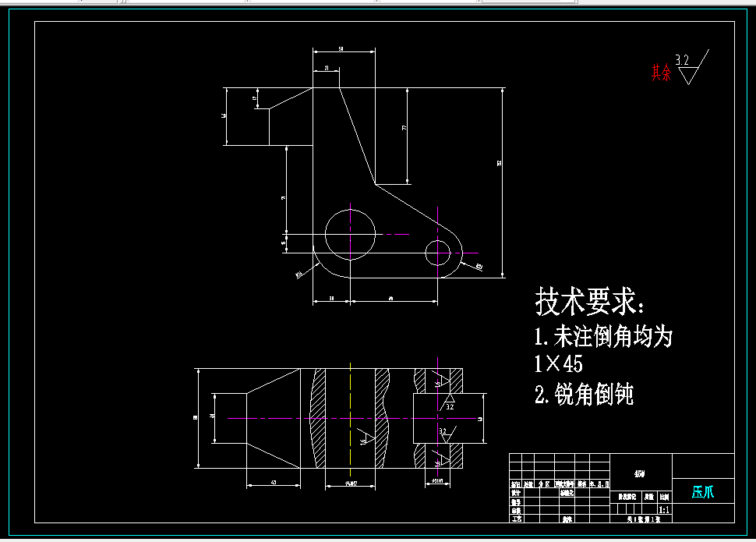This screenshot has height=542, width=756.
Task: Click the bottom 1.6 roughness symbol on right hole
Action: (x=440, y=459)
